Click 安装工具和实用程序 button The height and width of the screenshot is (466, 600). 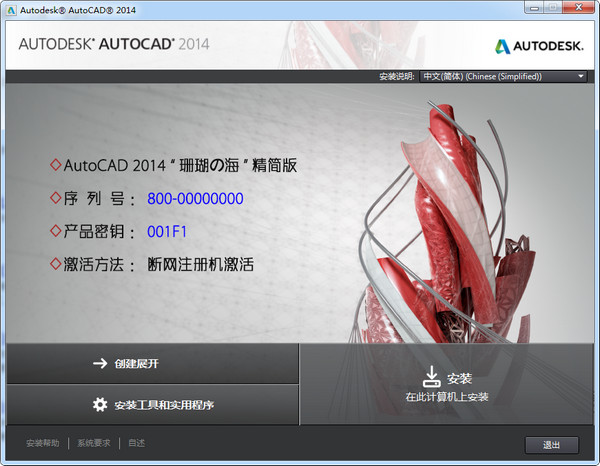(x=153, y=404)
